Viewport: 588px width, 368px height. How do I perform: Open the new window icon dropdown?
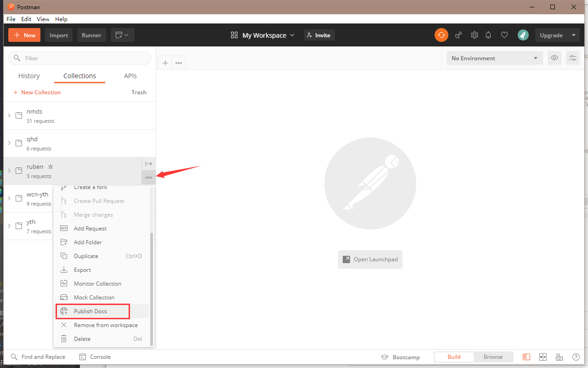point(122,35)
